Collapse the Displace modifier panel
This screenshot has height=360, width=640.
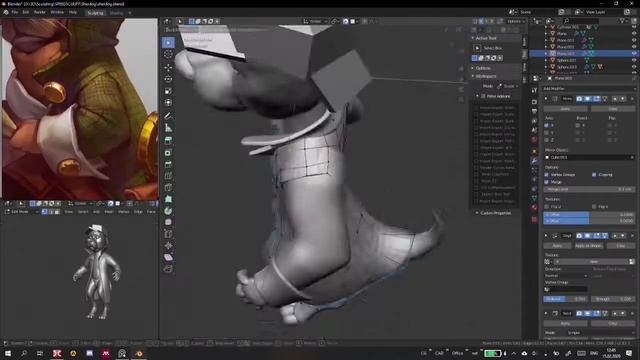click(x=546, y=236)
